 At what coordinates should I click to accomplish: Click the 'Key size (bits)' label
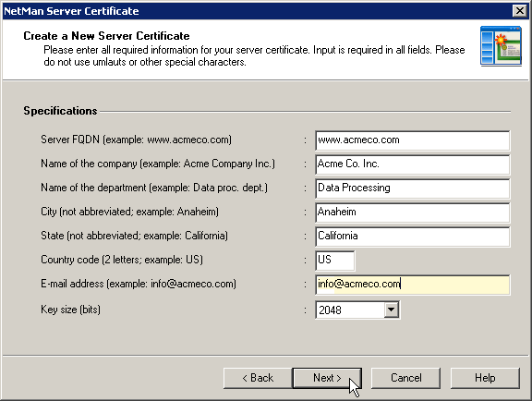coord(70,310)
